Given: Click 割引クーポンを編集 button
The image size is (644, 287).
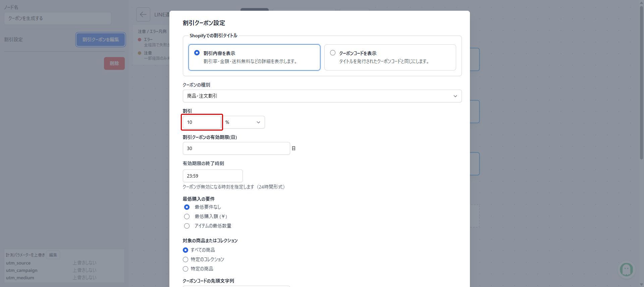Looking at the screenshot, I should pyautogui.click(x=101, y=40).
